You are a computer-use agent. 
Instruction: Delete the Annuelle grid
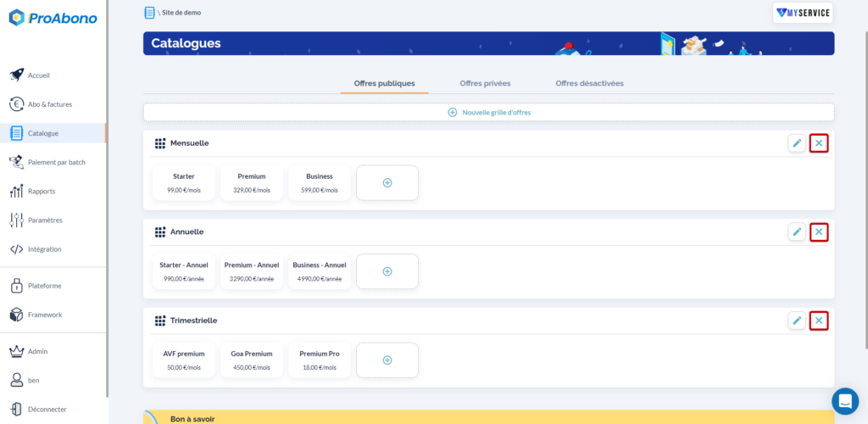(819, 232)
